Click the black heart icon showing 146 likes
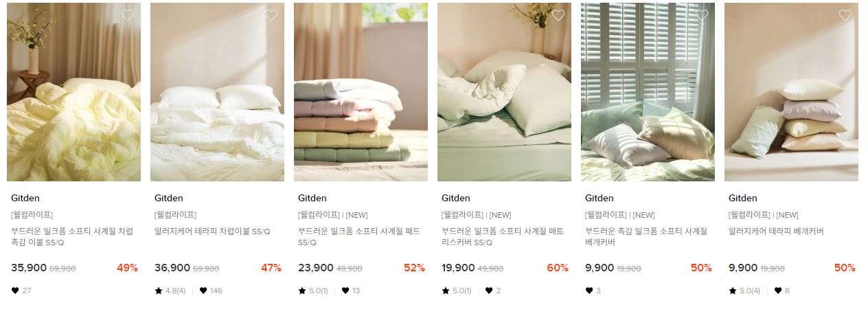Image resolution: width=868 pixels, height=316 pixels. pyautogui.click(x=203, y=291)
